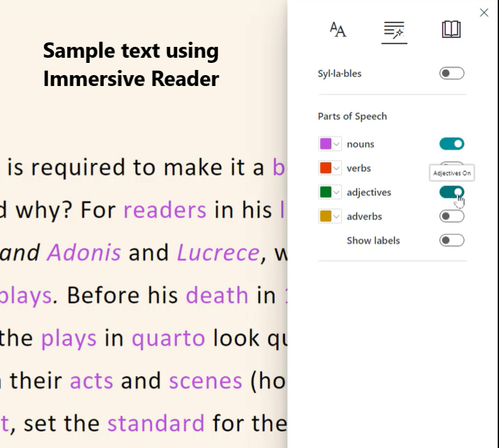Viewport: 499px width, 448px height.
Task: Click the red verbs color swatch
Action: pos(326,168)
